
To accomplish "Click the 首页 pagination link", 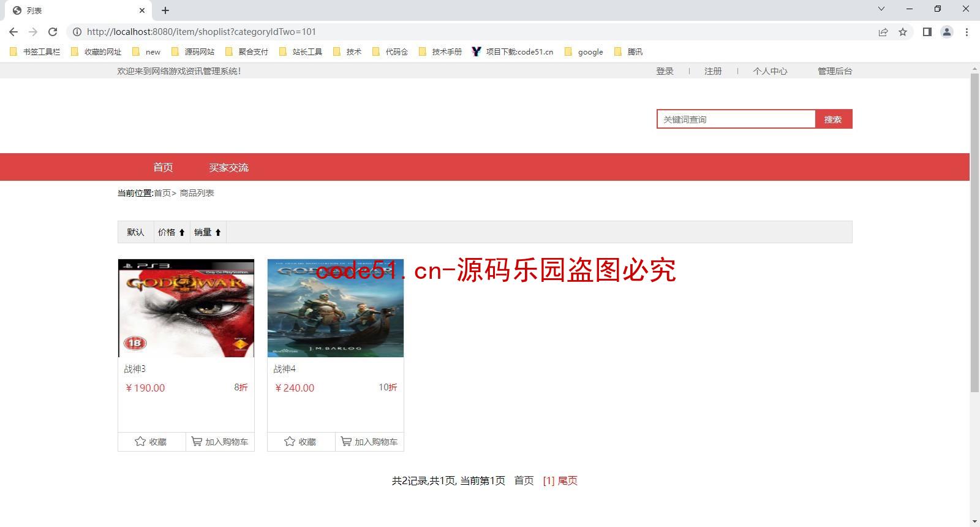I will tap(524, 481).
